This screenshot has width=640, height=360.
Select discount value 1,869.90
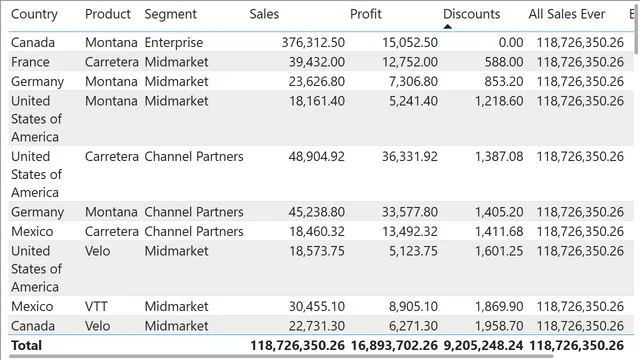[499, 307]
